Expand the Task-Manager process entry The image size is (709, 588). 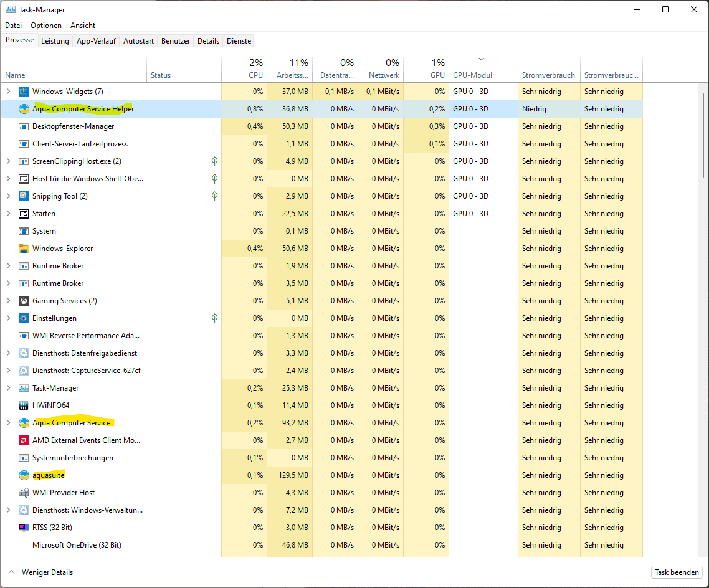tap(9, 388)
